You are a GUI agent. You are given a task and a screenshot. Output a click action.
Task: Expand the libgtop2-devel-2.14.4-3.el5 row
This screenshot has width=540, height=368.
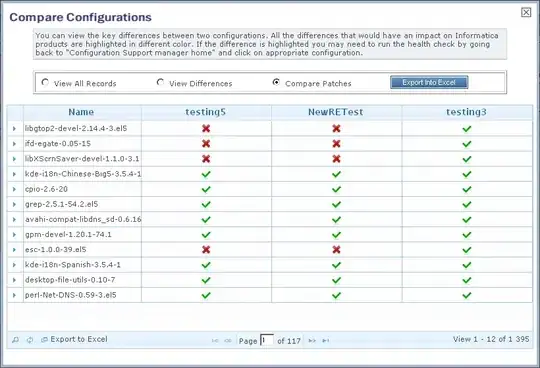(x=14, y=128)
